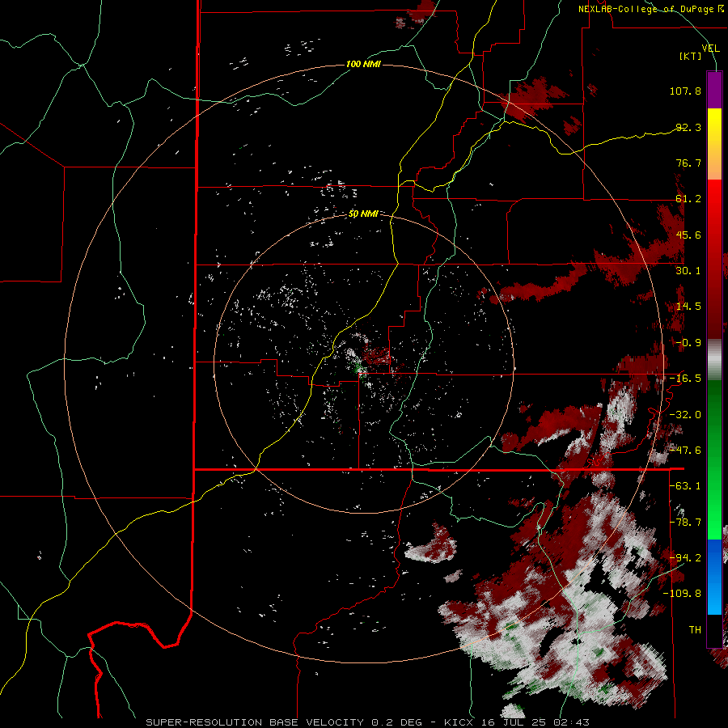Screen dimensions: 728x728
Task: Click the "50 NMI" range ring label
Action: pyautogui.click(x=363, y=214)
